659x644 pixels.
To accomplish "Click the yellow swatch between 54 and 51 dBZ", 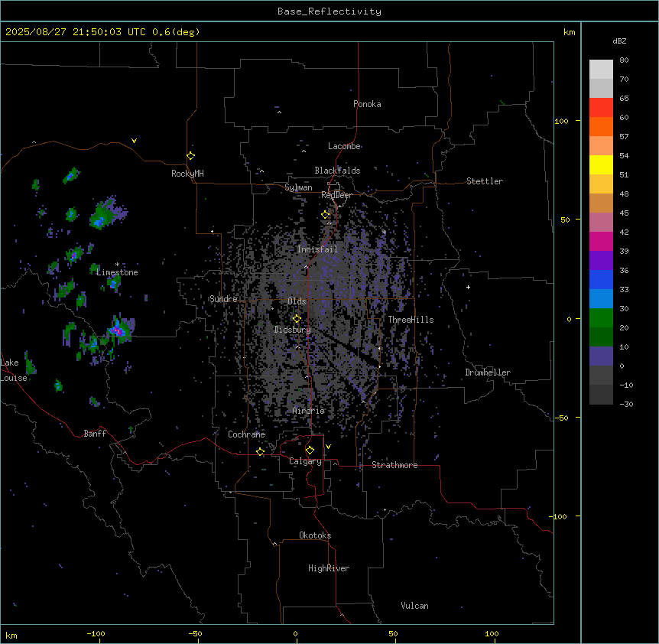I will pos(601,164).
